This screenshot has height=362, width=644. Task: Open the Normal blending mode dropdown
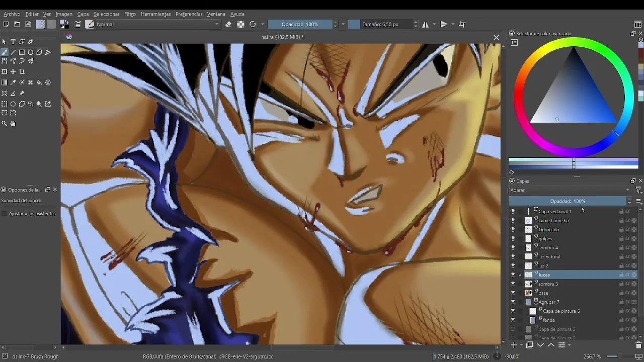tap(157, 24)
